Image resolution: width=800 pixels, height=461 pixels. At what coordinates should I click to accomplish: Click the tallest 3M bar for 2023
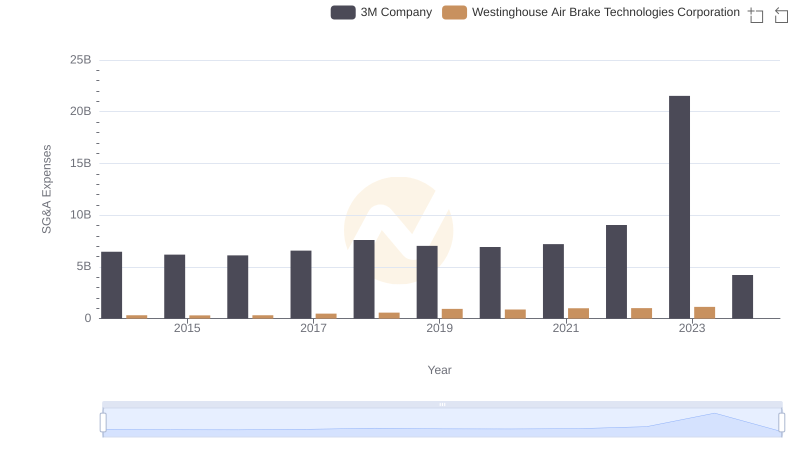[679, 207]
